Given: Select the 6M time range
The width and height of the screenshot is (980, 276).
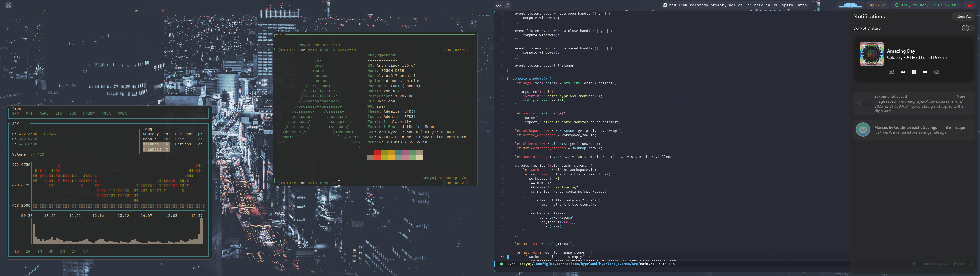Looking at the screenshot, I should (62, 252).
